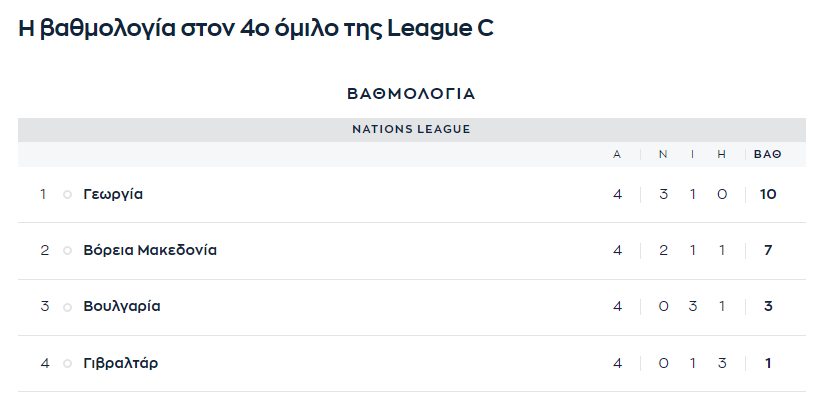Click the ΒΑΘΜΟΛΟΓΙΑ table title
Screen dimensions: 832x407
[411, 94]
